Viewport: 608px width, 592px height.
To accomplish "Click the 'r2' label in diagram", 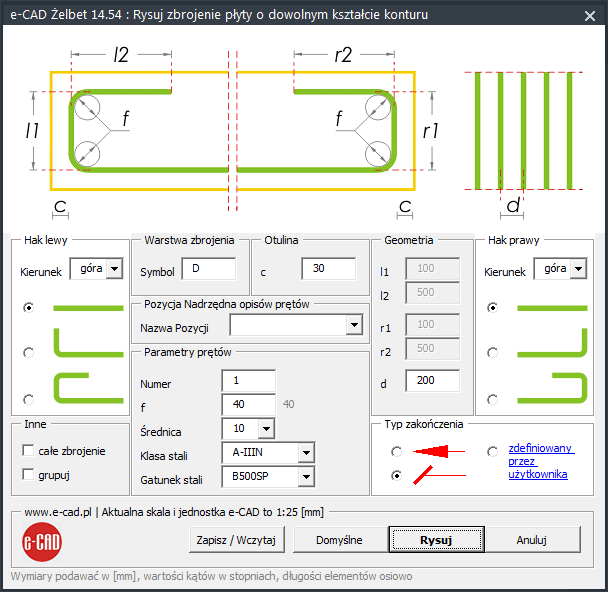I will [344, 55].
